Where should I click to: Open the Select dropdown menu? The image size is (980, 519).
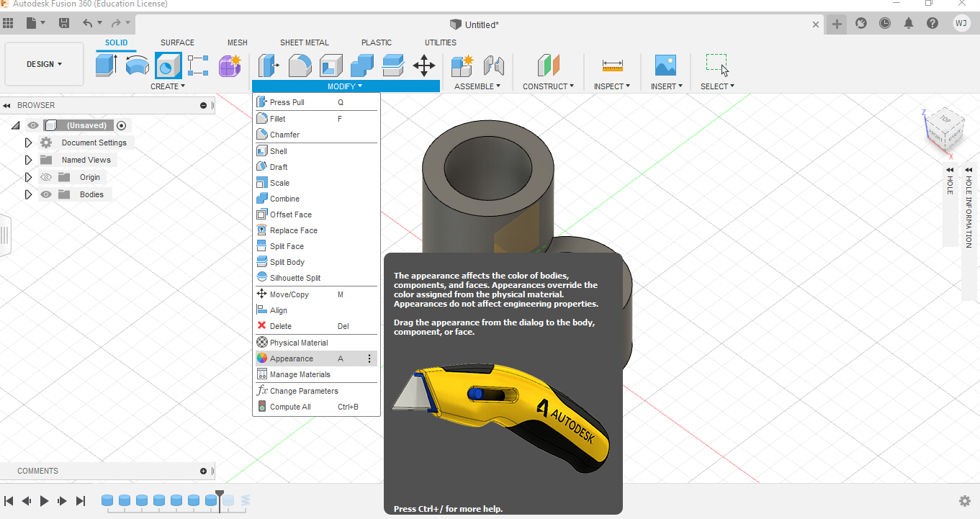(x=716, y=86)
